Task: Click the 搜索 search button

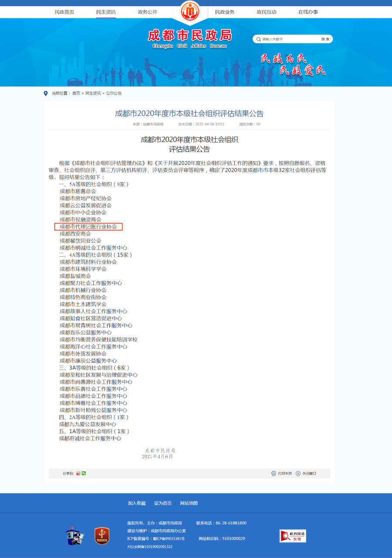Action: pyautogui.click(x=325, y=39)
